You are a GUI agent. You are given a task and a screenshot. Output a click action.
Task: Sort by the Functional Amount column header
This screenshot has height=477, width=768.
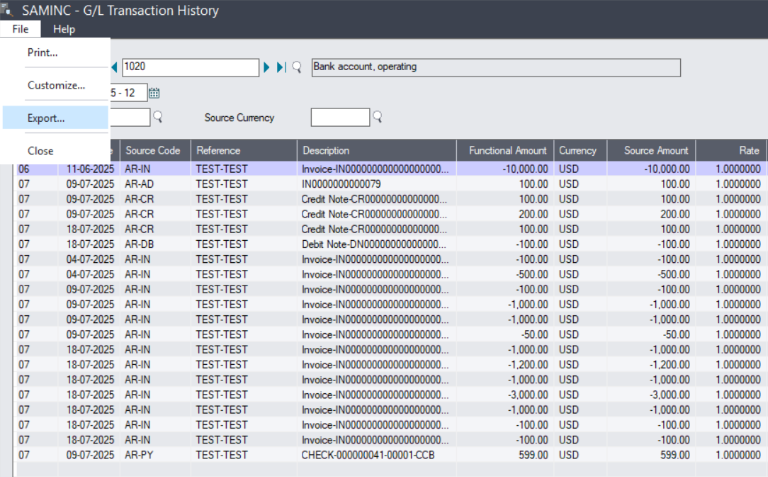[x=505, y=150]
